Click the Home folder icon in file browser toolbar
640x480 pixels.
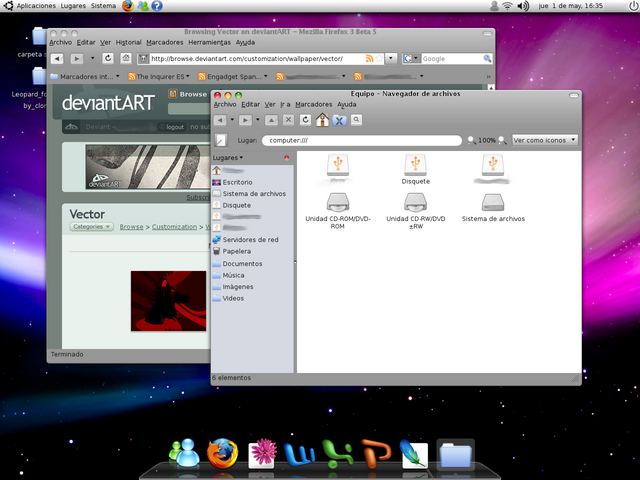point(322,120)
